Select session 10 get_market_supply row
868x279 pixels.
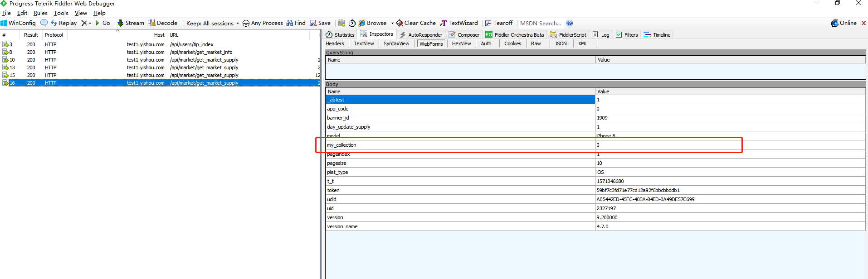(x=160, y=60)
